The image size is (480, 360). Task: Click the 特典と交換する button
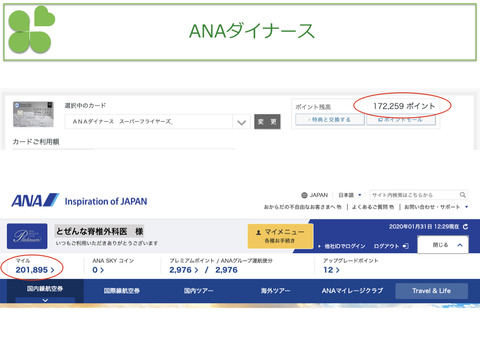click(330, 120)
